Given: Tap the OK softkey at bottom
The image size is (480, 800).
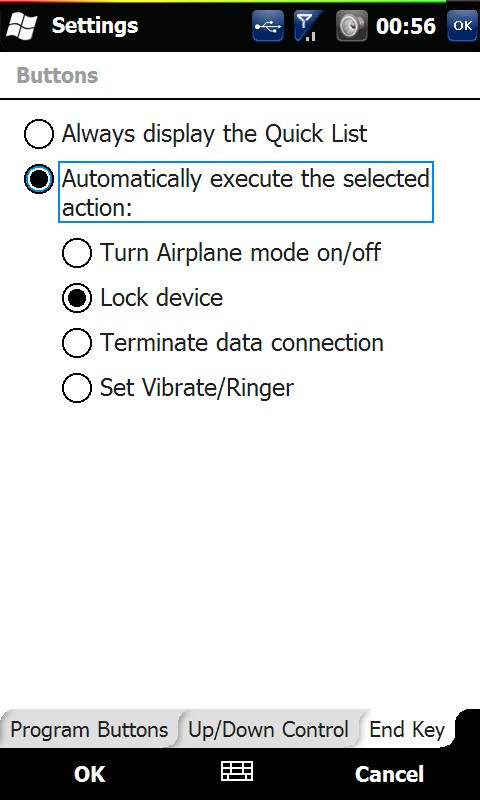Looking at the screenshot, I should tap(90, 774).
